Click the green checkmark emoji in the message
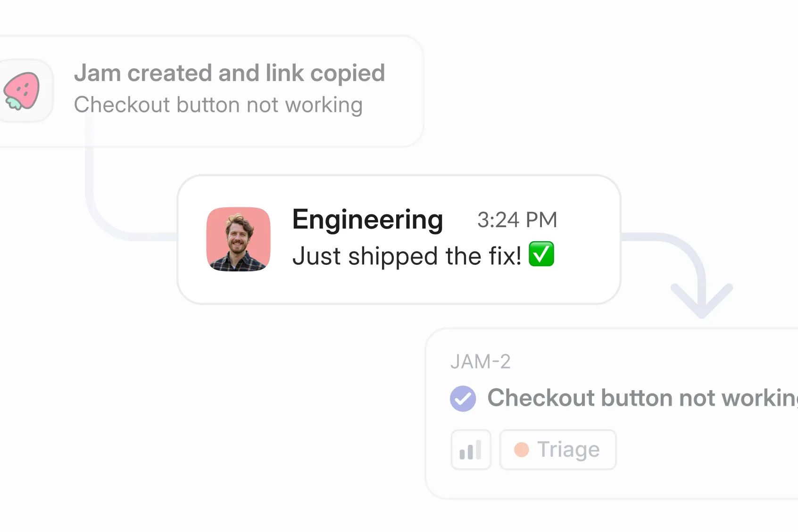This screenshot has height=532, width=798. [541, 254]
